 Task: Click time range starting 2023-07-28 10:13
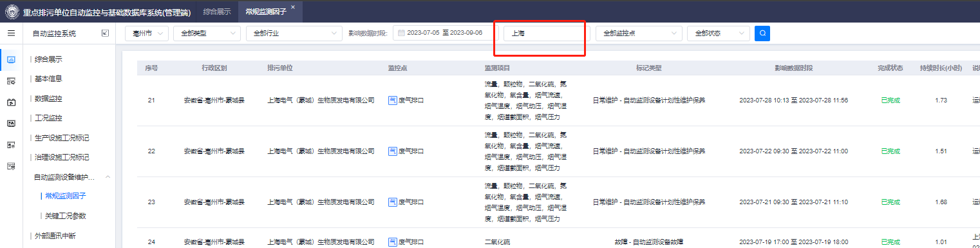click(793, 100)
